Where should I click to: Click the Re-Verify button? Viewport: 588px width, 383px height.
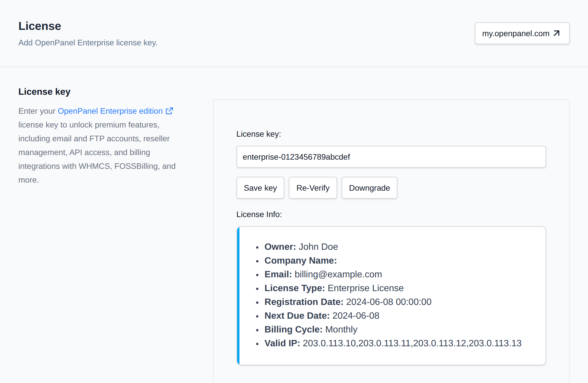tap(313, 188)
